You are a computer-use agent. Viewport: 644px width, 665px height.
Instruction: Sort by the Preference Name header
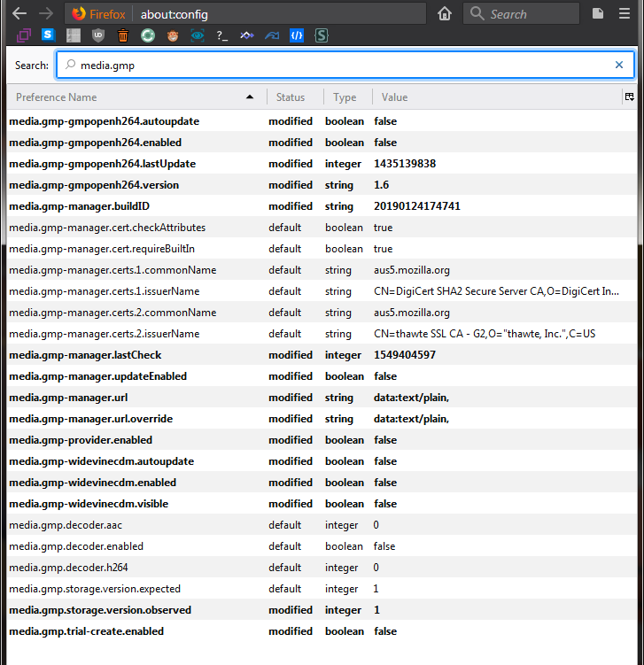tap(57, 97)
